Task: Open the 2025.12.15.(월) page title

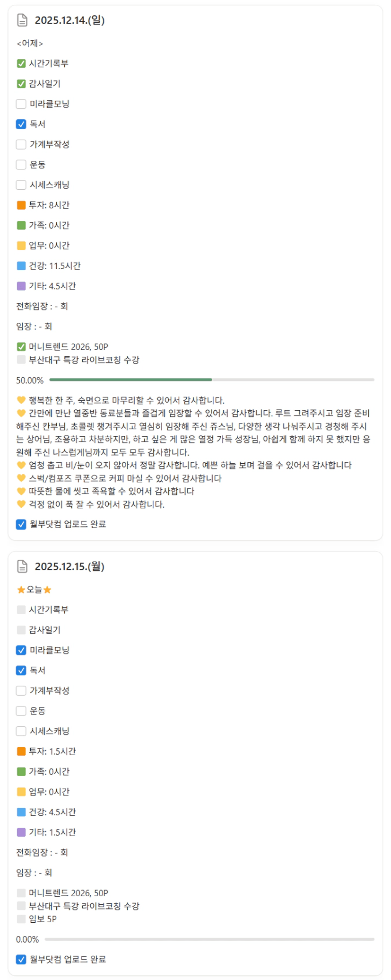Action: coord(70,566)
